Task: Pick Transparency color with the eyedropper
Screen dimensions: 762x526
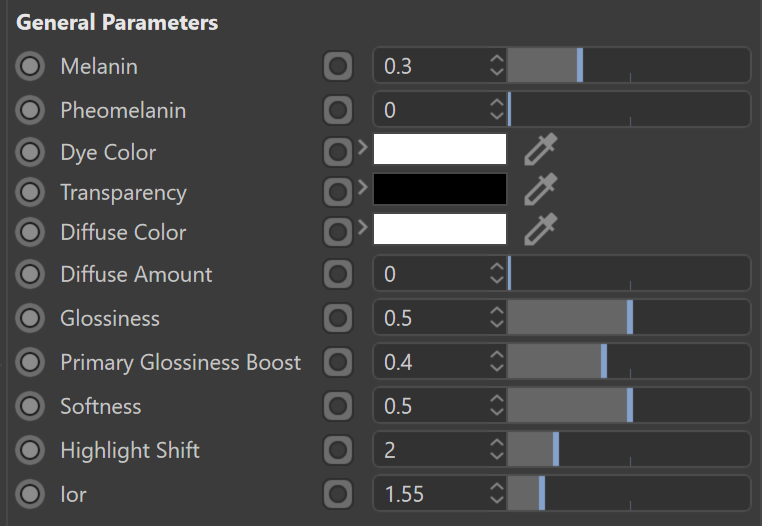Action: (x=541, y=189)
